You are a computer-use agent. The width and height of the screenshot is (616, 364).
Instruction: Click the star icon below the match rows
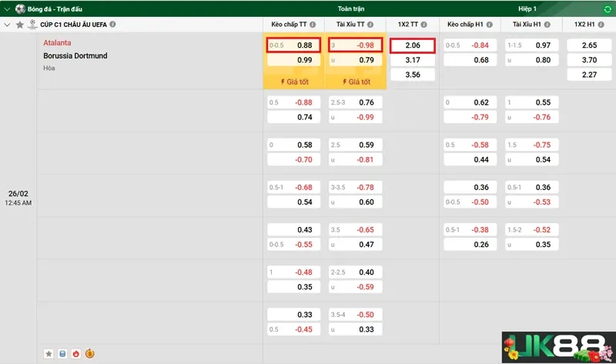tap(49, 354)
